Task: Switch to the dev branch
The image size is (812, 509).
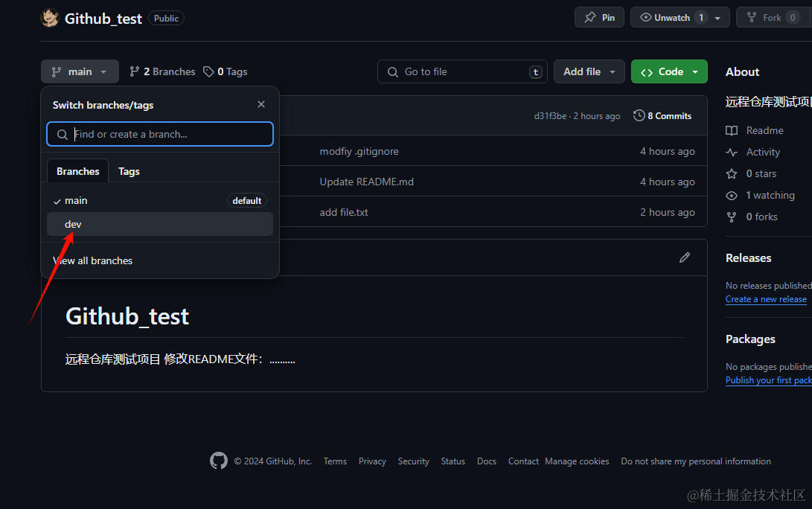Action: (x=160, y=224)
